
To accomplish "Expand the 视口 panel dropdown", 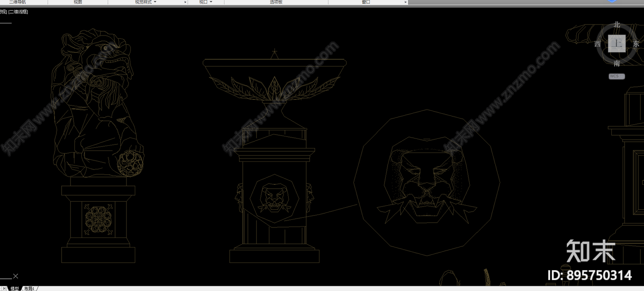I will click(211, 2).
